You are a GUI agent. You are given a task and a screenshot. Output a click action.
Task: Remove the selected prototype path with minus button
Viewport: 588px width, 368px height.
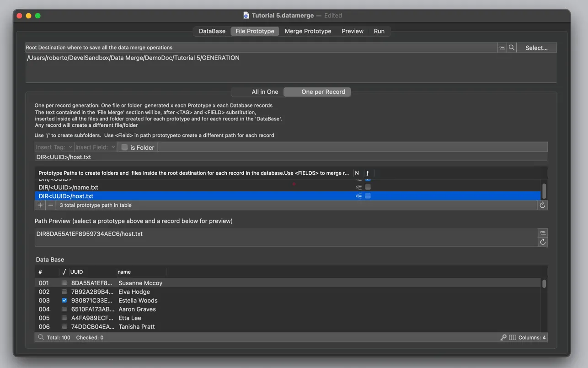coord(51,205)
